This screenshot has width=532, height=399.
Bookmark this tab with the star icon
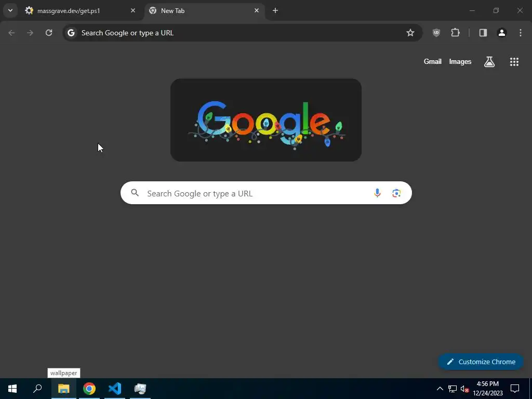coord(410,33)
